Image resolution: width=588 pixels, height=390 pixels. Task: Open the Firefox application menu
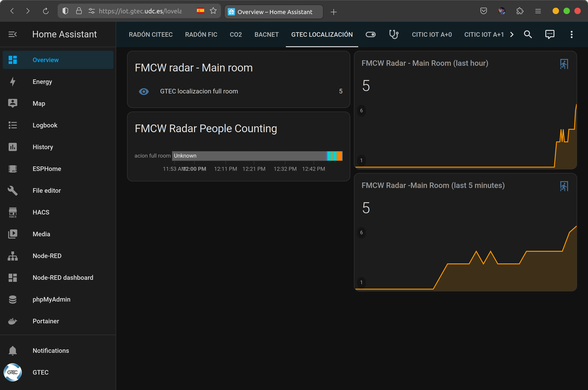pyautogui.click(x=538, y=11)
